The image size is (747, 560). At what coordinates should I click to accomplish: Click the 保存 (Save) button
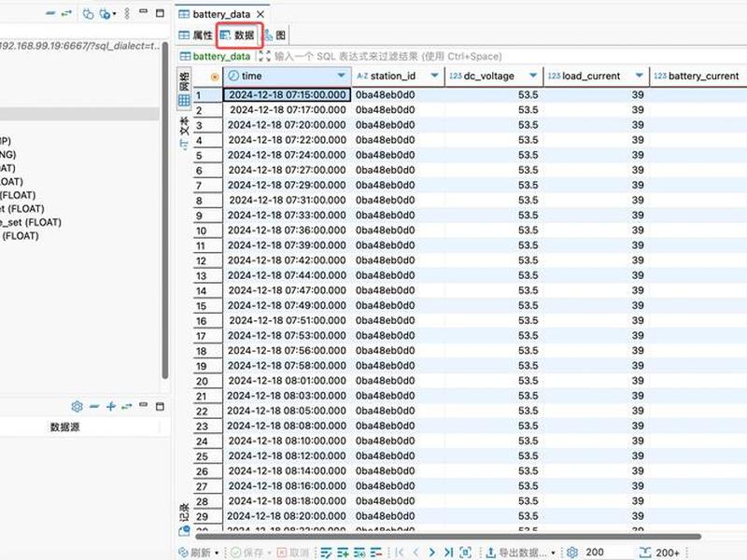(247, 553)
